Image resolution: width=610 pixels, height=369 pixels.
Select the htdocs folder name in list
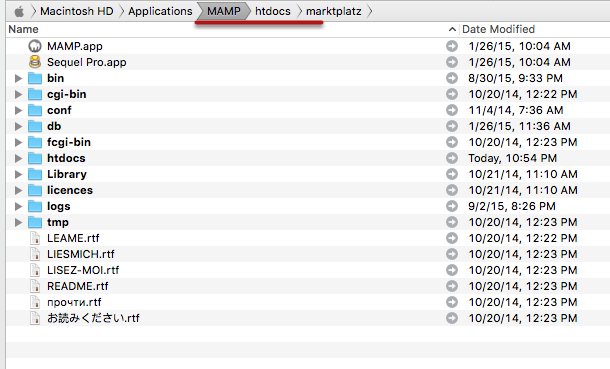[66, 158]
